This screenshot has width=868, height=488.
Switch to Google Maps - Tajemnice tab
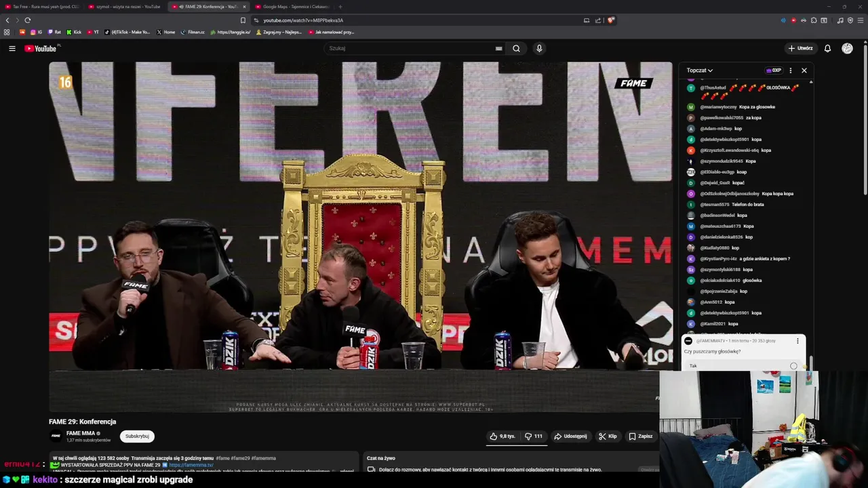[x=292, y=7]
